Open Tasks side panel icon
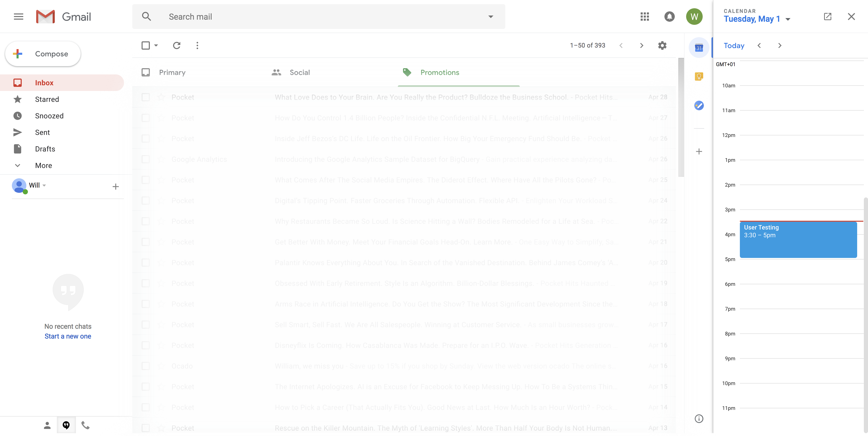Screen dimensions: 868x436 (x=699, y=105)
